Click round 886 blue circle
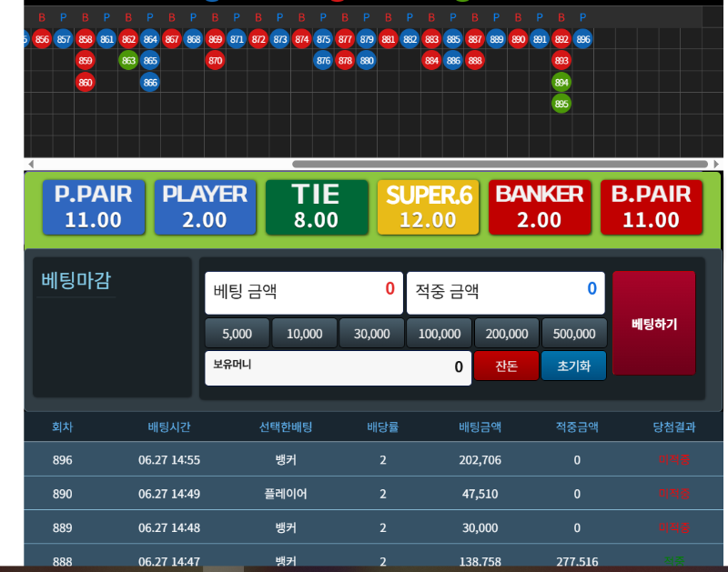Viewport: 728px width, 572px height. pyautogui.click(x=453, y=61)
